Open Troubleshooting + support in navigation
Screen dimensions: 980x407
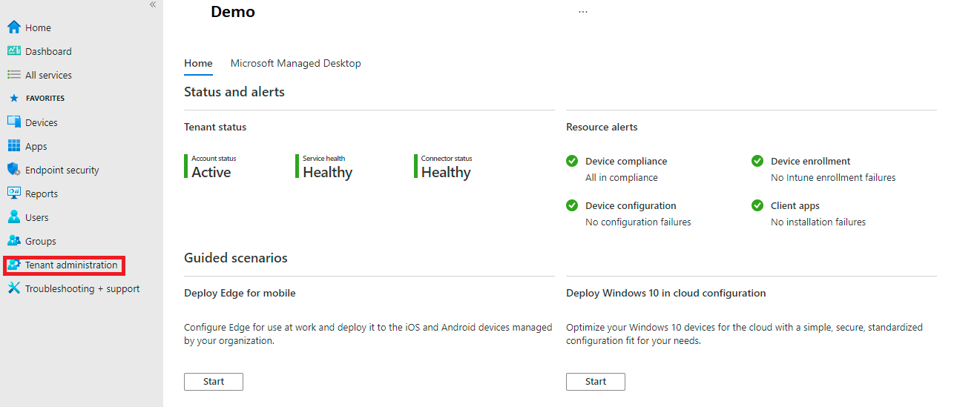(x=82, y=288)
